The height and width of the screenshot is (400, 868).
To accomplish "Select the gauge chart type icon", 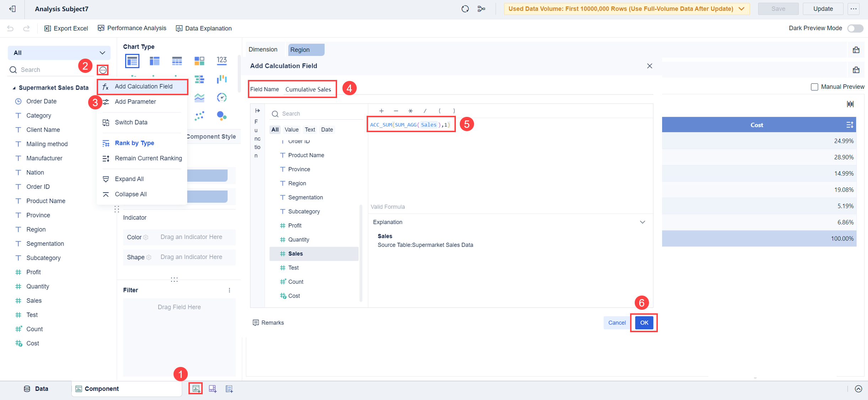I will [x=222, y=97].
